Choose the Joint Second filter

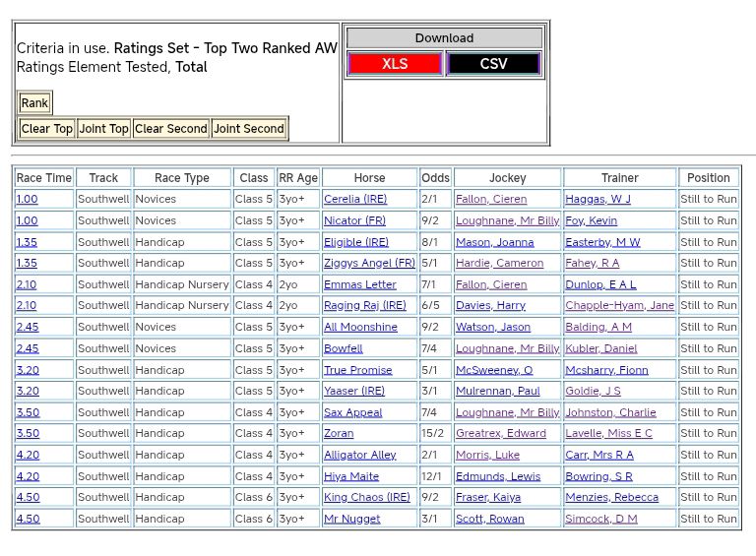click(249, 129)
